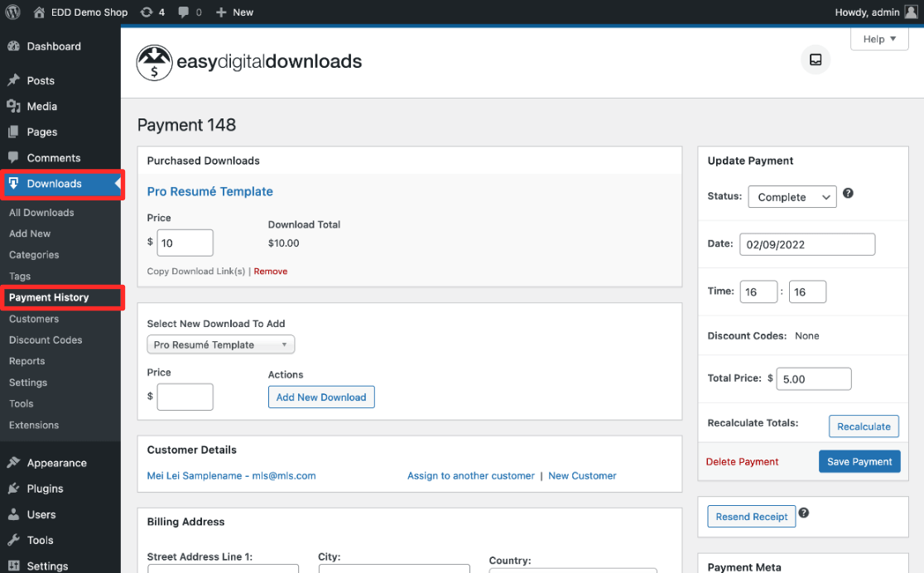Click the Dashboard gauge icon
Image resolution: width=924 pixels, height=573 pixels.
pos(13,46)
